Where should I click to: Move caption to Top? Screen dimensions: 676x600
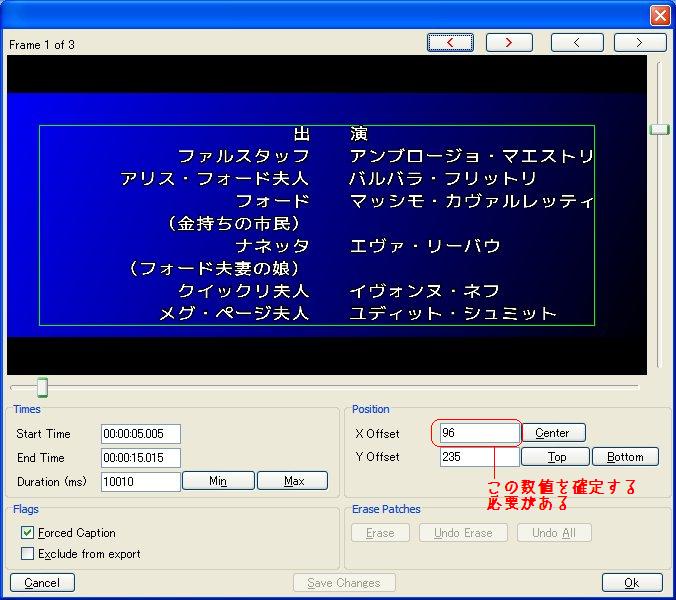tap(555, 456)
